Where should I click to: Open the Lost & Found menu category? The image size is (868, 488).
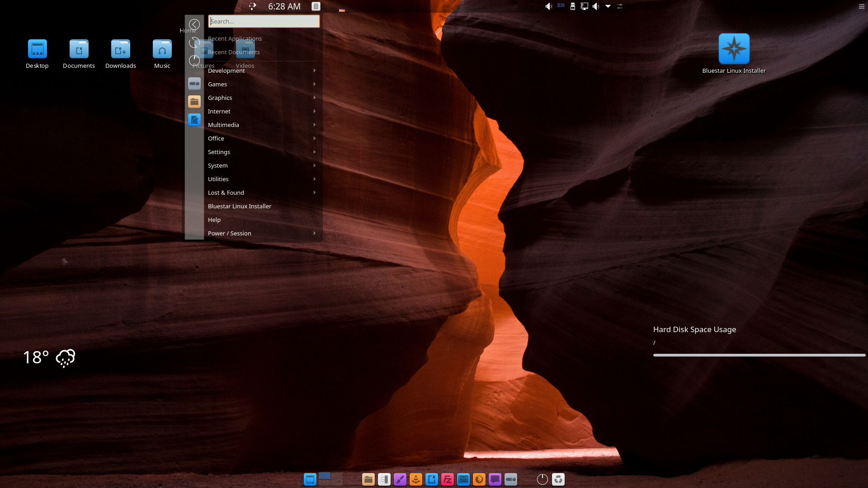click(262, 192)
